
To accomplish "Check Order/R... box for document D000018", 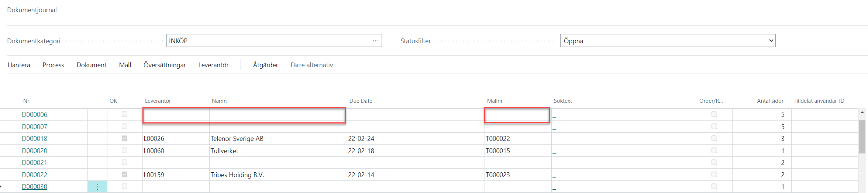I will 714,138.
